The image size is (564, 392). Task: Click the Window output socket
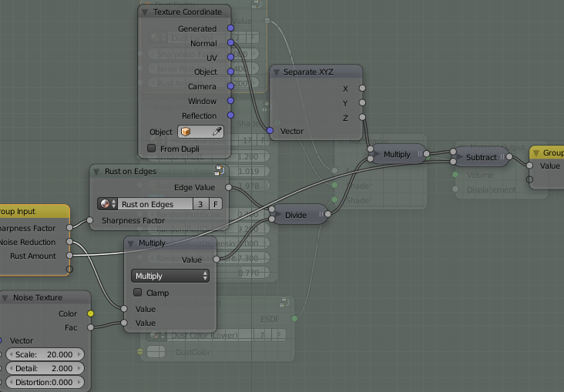point(230,101)
